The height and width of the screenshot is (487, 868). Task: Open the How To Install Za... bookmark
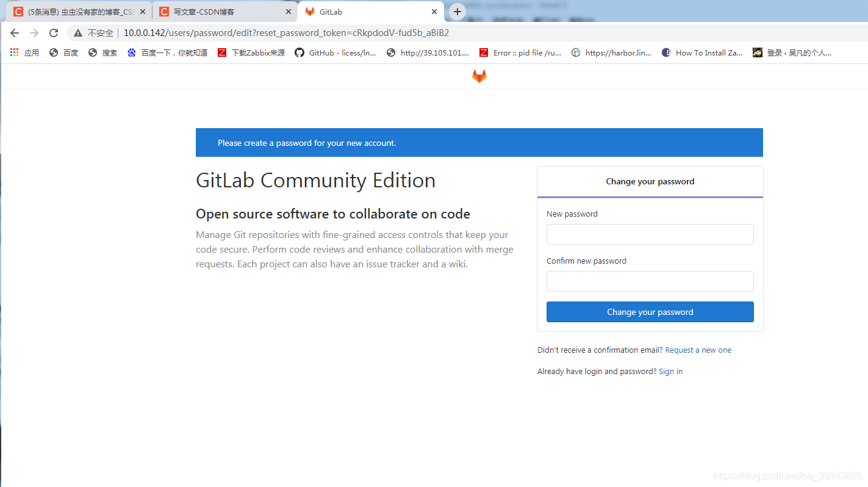click(x=702, y=53)
